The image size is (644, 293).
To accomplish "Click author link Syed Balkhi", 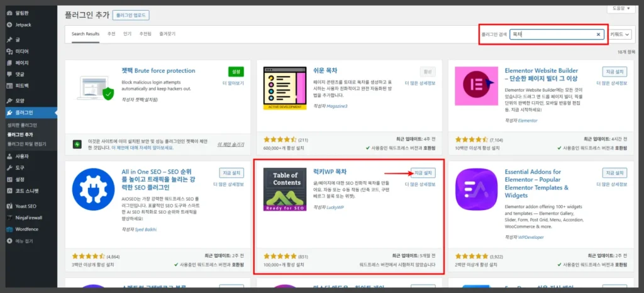I will tap(146, 229).
